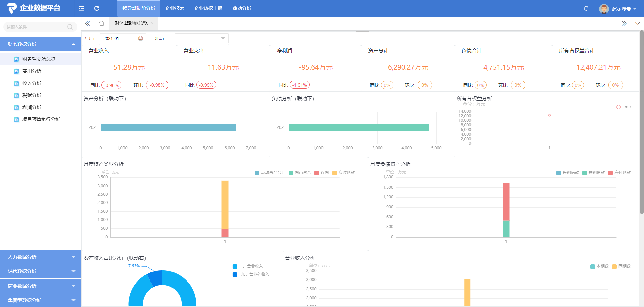Toggle 货币资金 legend series
This screenshot has height=307, width=644.
(x=300, y=173)
